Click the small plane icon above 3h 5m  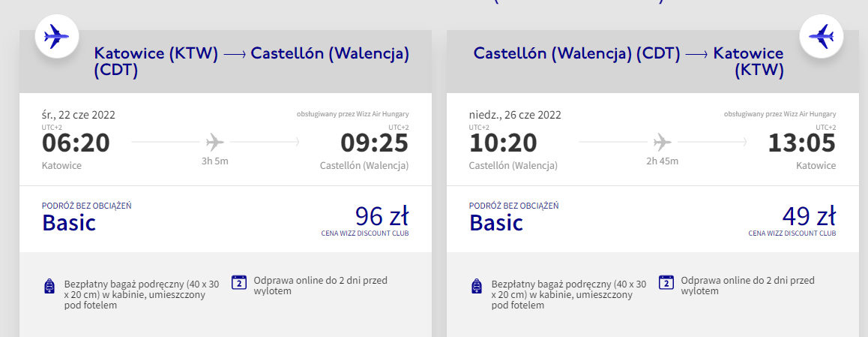[215, 141]
